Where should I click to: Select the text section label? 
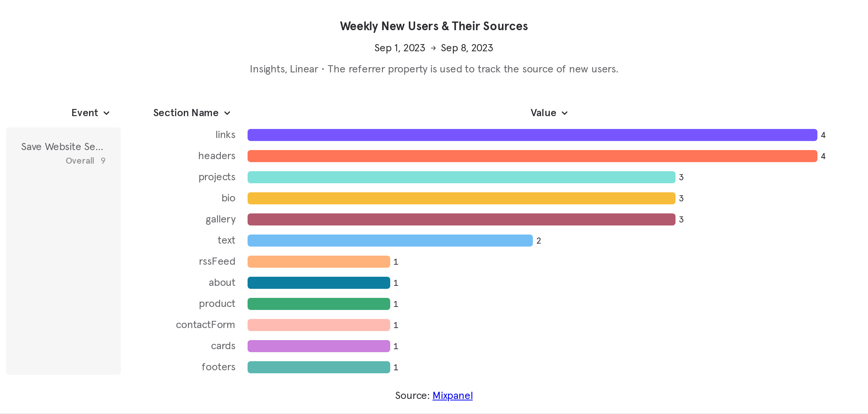click(226, 240)
